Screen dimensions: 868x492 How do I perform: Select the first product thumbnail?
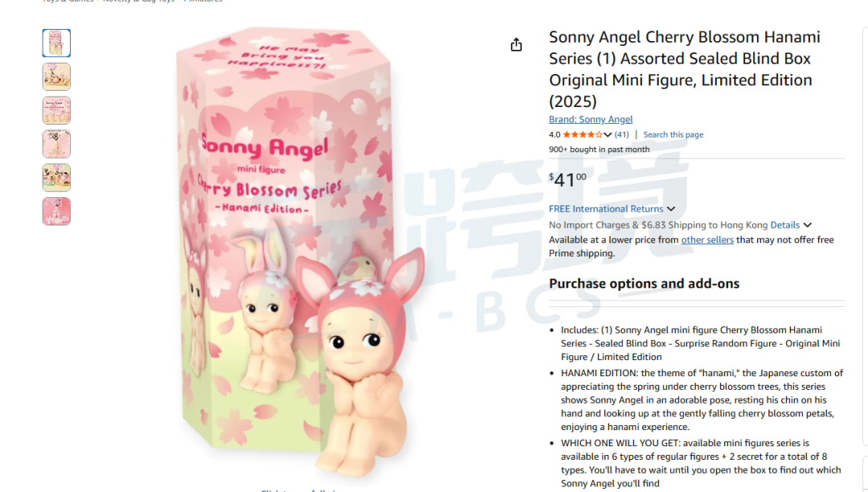click(56, 43)
